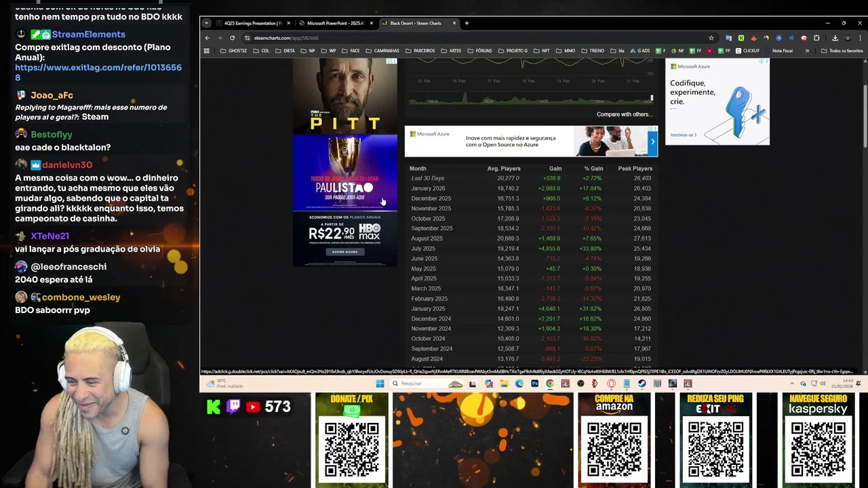868x488 pixels.
Task: Click the Microsoft Azure banner arrow button
Action: coord(652,142)
